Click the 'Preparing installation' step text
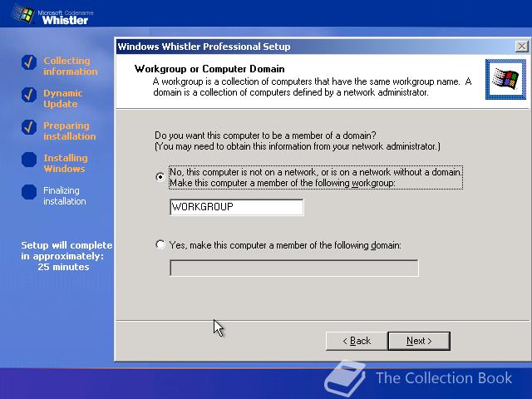Viewport: 532px width, 399px height. [x=70, y=131]
